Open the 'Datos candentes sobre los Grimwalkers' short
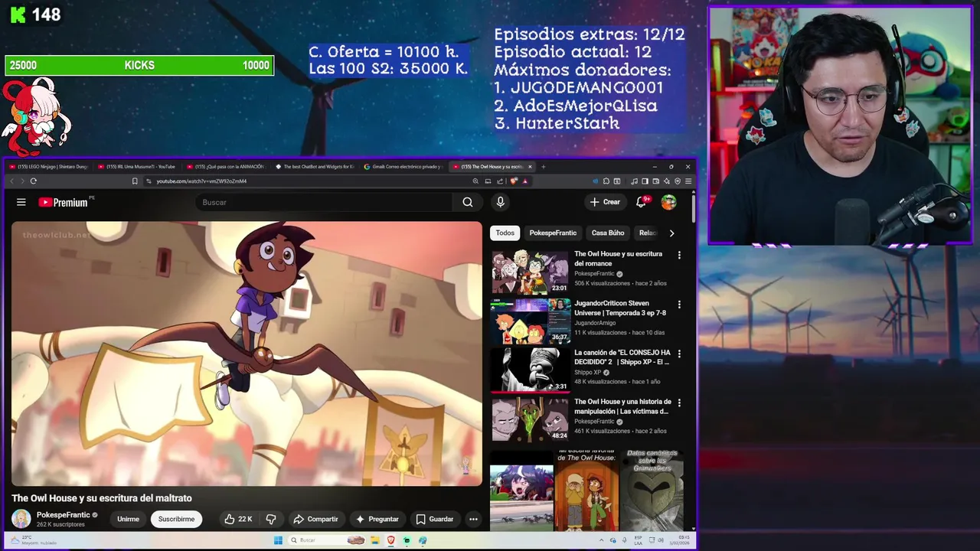980x551 pixels. [x=652, y=490]
